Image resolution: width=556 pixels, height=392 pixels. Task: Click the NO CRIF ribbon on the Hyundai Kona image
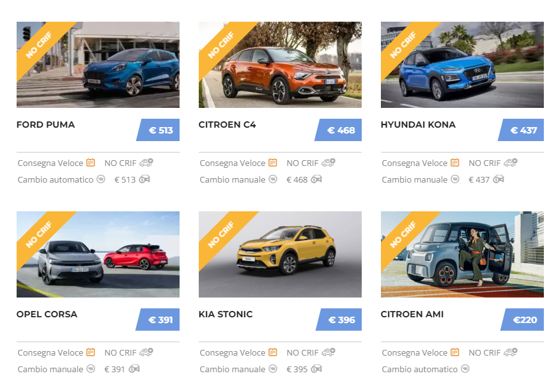(x=403, y=45)
